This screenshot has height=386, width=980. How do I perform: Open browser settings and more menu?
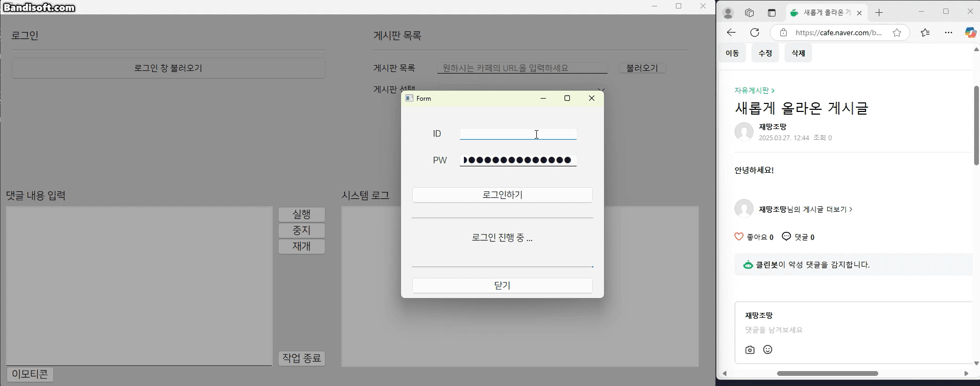[x=949, y=33]
